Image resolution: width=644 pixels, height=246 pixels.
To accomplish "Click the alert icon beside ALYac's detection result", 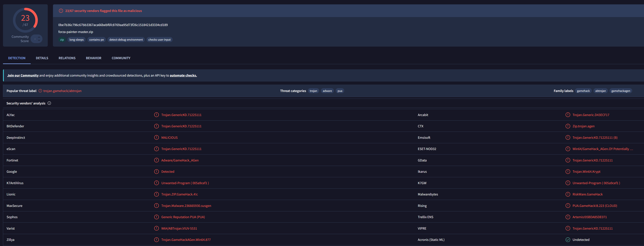I will coord(157,115).
